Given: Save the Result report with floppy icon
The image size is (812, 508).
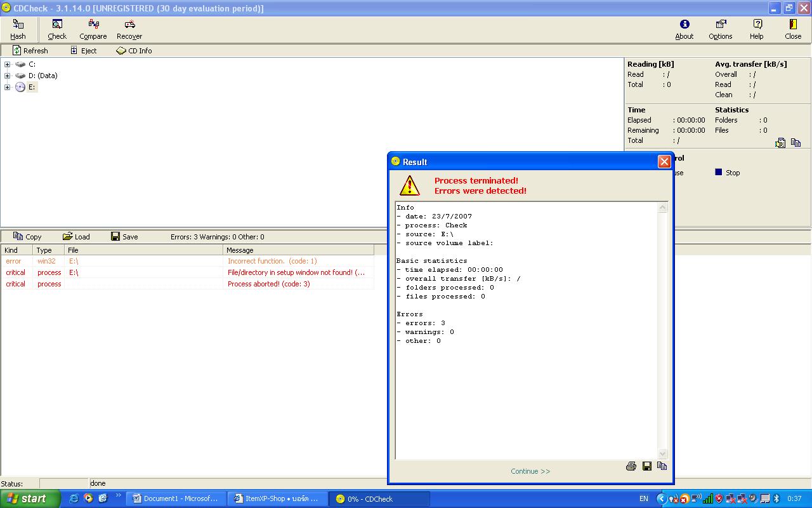Looking at the screenshot, I should coord(647,466).
